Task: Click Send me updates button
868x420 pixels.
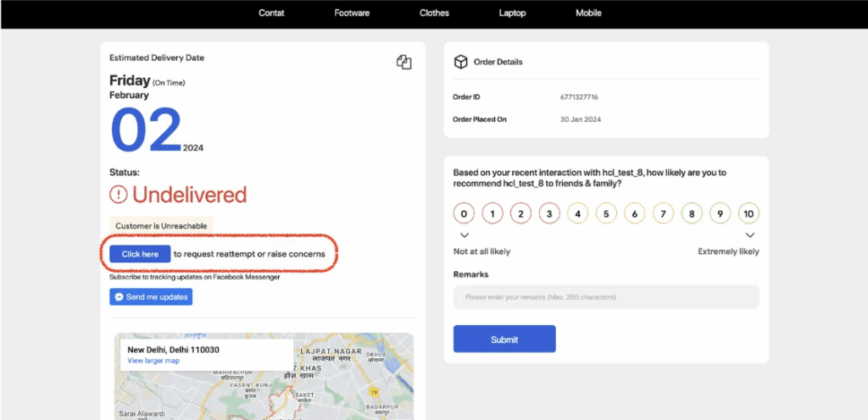Action: 151,297
